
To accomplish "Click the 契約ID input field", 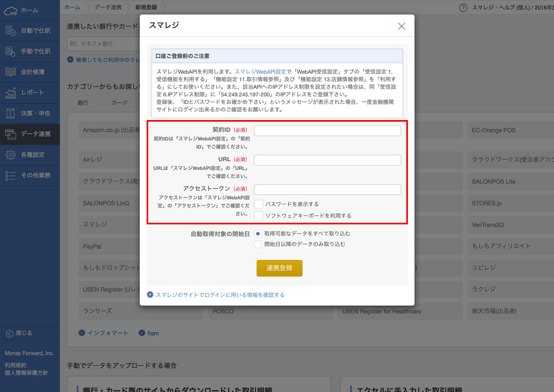I will point(327,131).
